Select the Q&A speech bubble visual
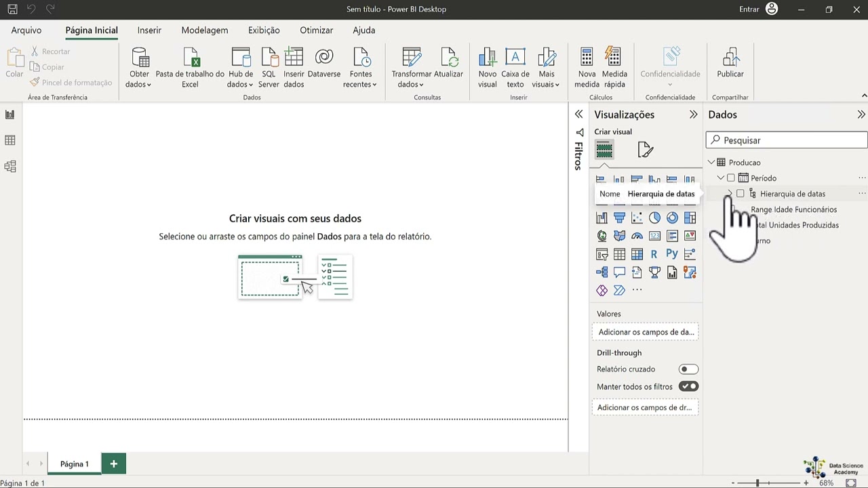 619,272
